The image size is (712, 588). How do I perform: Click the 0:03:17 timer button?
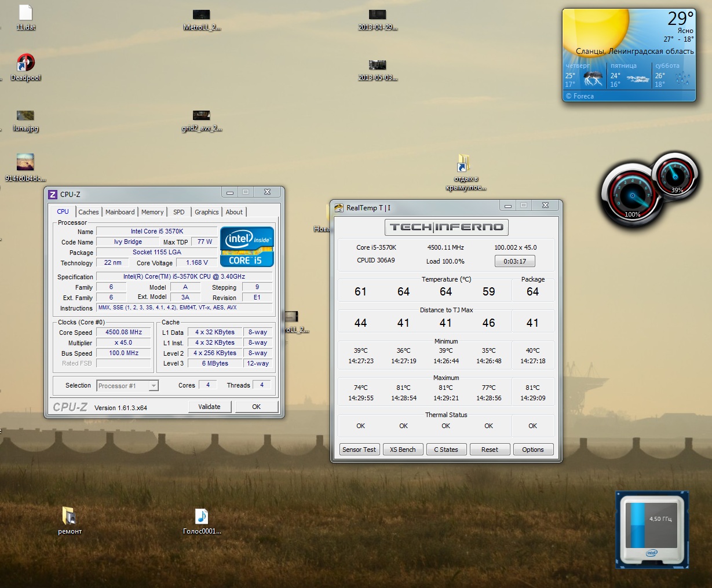pos(514,261)
